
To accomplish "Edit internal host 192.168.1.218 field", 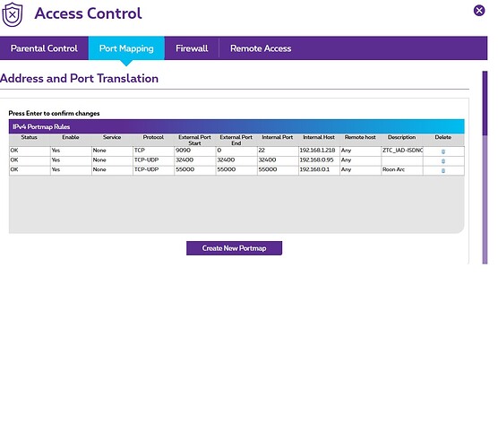I will pyautogui.click(x=319, y=151).
